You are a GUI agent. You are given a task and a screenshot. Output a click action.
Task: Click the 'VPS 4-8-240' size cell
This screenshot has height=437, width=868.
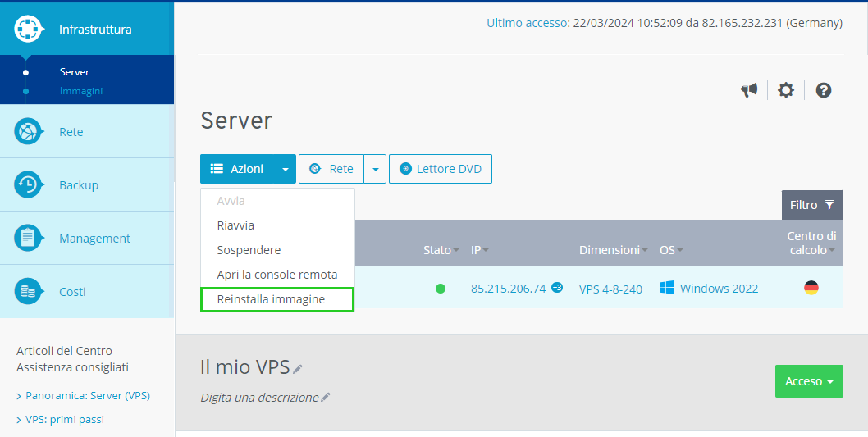tap(610, 289)
